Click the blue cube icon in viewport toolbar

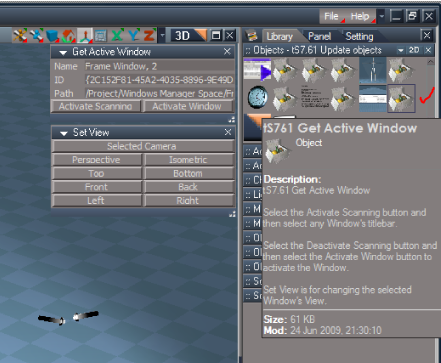coord(52,36)
